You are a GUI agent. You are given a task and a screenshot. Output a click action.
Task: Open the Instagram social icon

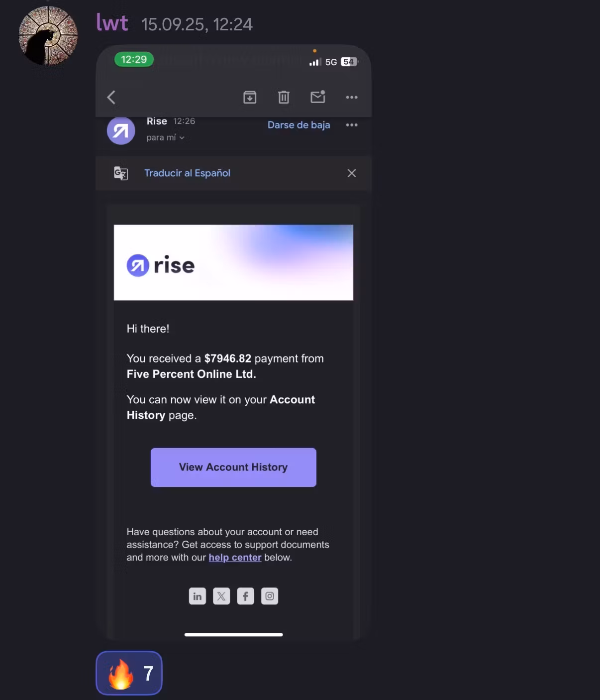tap(270, 596)
